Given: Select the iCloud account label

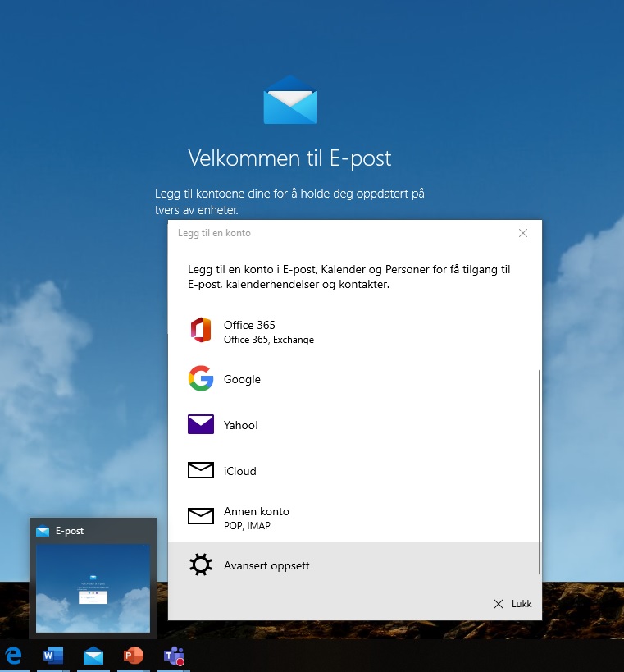Looking at the screenshot, I should click(x=239, y=471).
